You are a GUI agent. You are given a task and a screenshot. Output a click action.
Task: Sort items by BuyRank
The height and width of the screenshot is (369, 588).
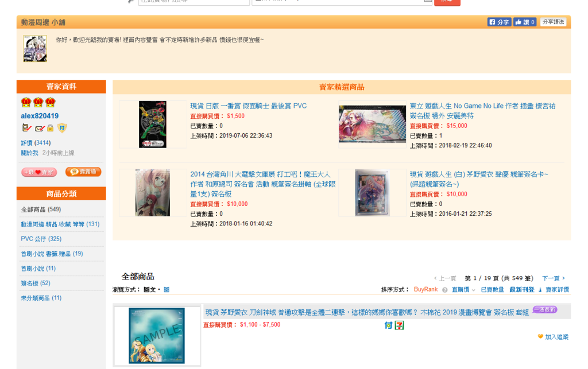point(425,289)
